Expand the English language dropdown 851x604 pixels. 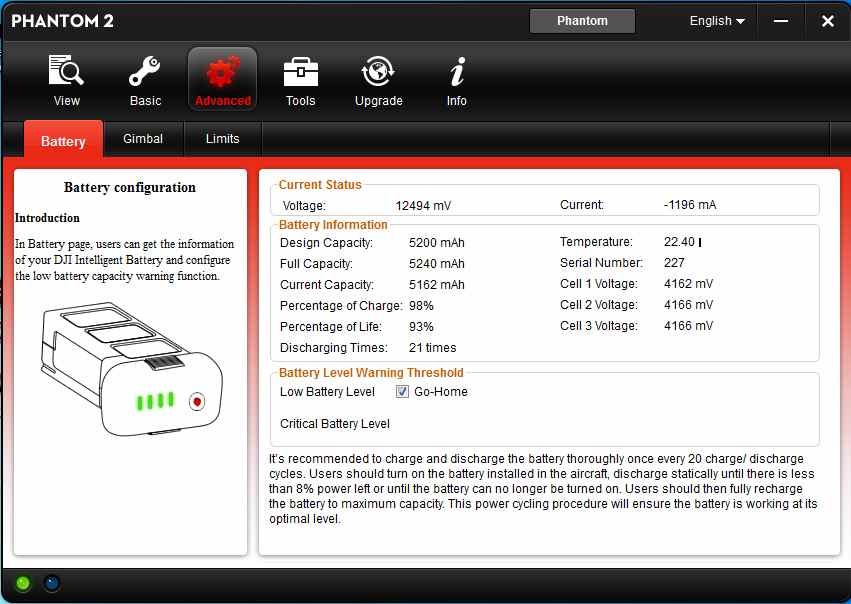pyautogui.click(x=717, y=21)
